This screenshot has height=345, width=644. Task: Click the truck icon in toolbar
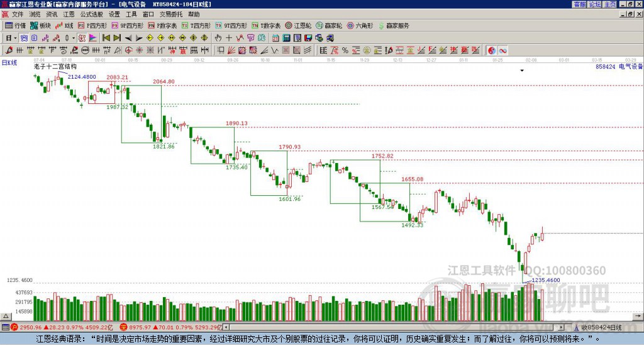330,38
